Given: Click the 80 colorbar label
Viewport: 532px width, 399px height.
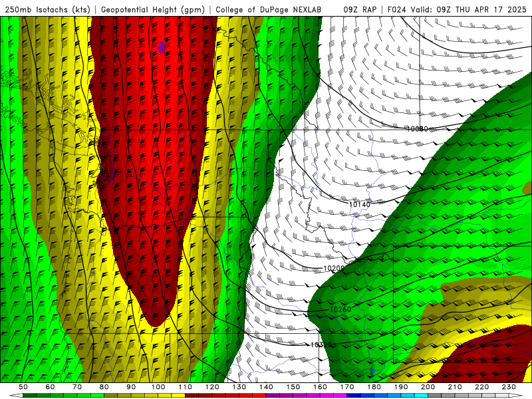Looking at the screenshot, I should point(104,387).
